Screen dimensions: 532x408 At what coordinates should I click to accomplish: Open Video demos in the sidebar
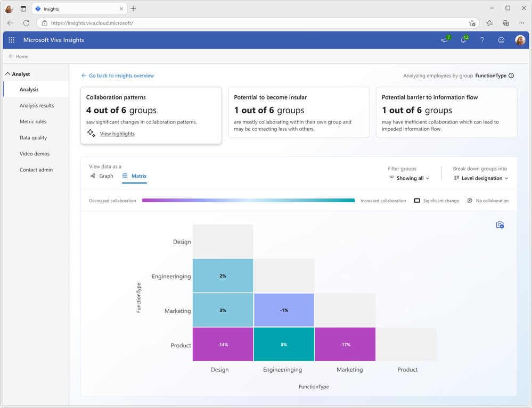click(35, 154)
